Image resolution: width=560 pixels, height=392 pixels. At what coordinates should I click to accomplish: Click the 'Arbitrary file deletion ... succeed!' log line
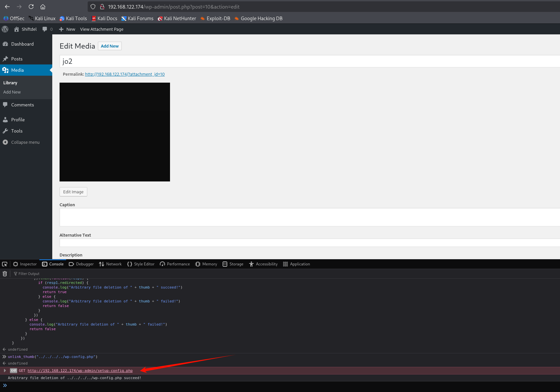click(74, 378)
